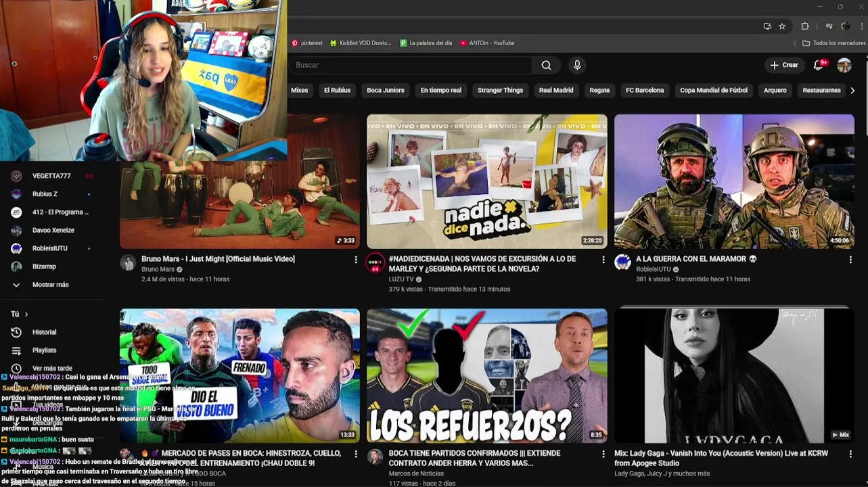The image size is (868, 487).
Task: Open La palabra del día bookmark
Action: click(426, 43)
